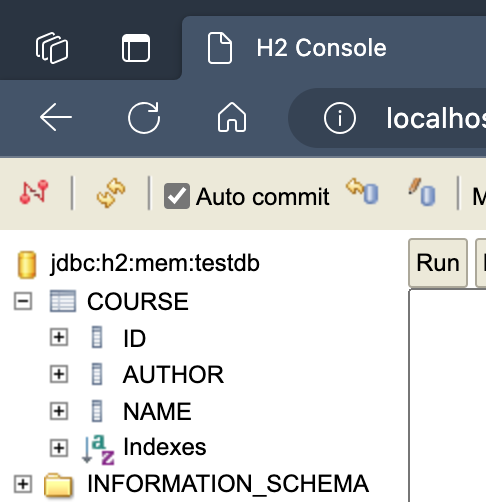Click the AUTHOR column icon
The width and height of the screenshot is (486, 502).
click(x=97, y=374)
